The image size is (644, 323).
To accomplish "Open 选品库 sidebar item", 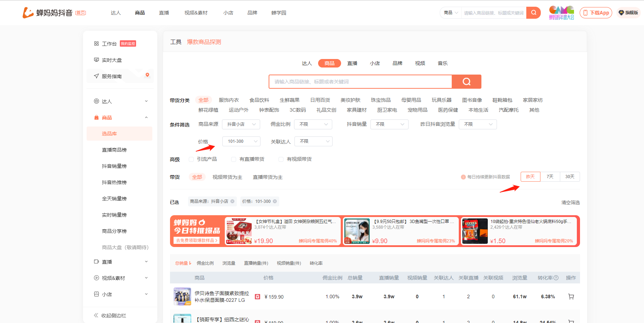I will point(119,134).
